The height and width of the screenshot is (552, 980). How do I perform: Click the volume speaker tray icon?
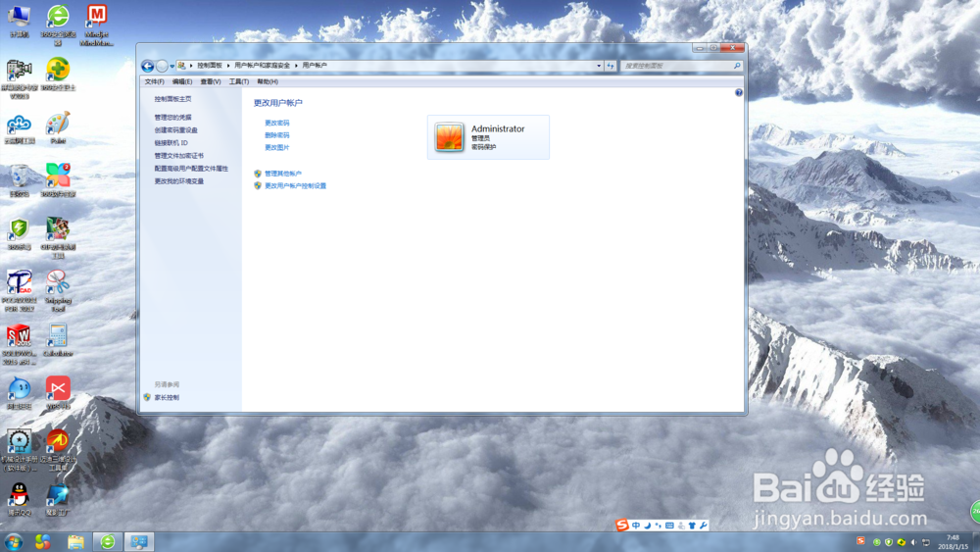pos(913,542)
